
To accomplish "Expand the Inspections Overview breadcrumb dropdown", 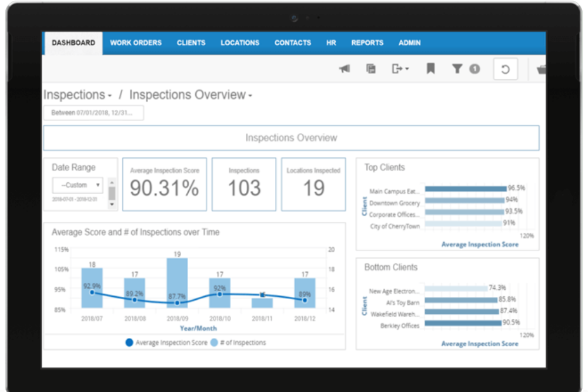I will coord(191,95).
